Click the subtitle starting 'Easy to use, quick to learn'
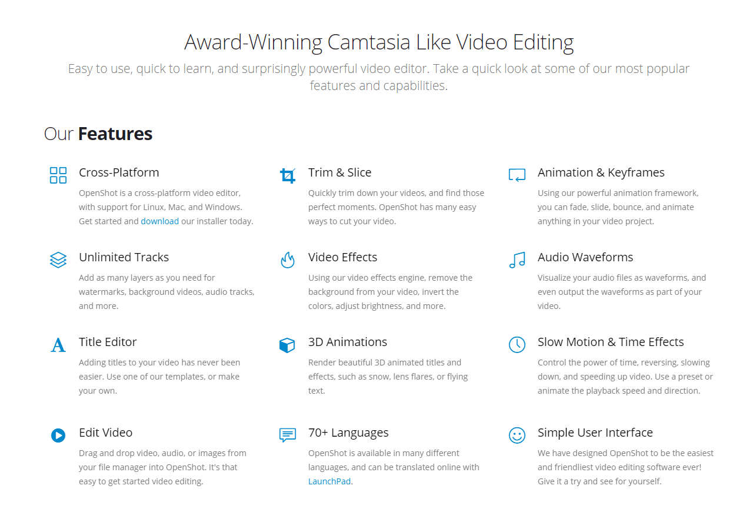Screen dimensions: 756x532 pos(379,77)
